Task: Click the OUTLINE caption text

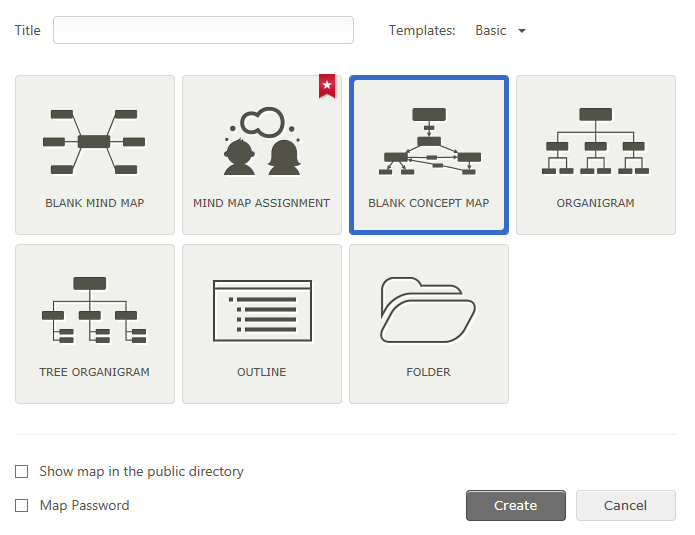Action: pyautogui.click(x=262, y=372)
